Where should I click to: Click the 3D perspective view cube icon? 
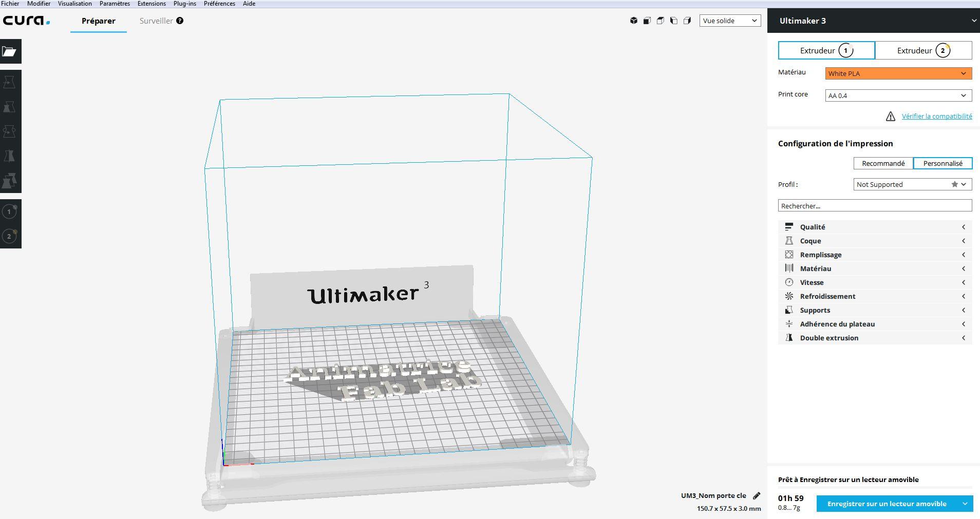coord(634,21)
